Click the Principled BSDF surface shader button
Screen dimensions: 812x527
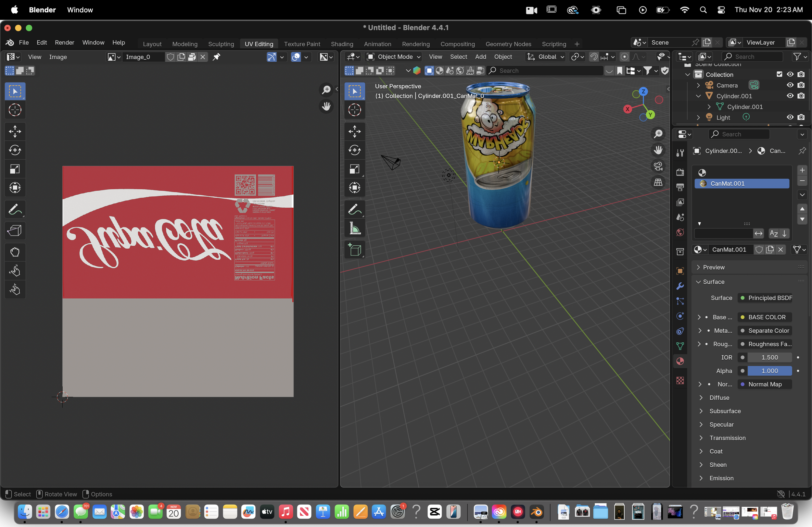(x=765, y=298)
